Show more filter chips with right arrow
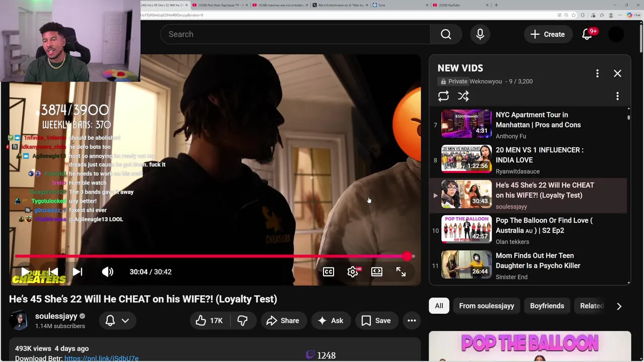The height and width of the screenshot is (362, 644). [619, 306]
